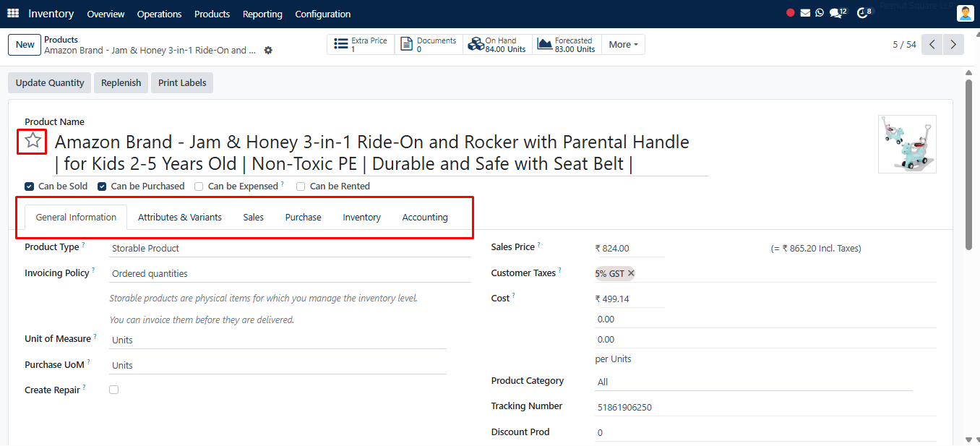
Task: Toggle Can be Sold checkbox
Action: pyautogui.click(x=30, y=186)
